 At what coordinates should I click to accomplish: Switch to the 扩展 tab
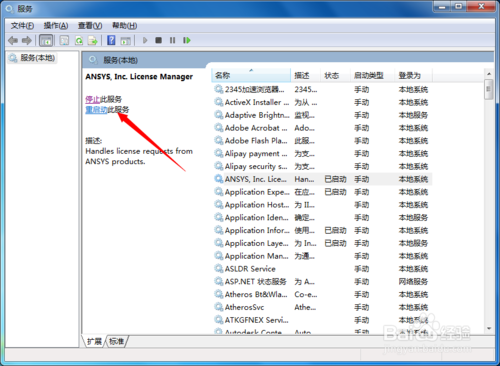pos(94,341)
